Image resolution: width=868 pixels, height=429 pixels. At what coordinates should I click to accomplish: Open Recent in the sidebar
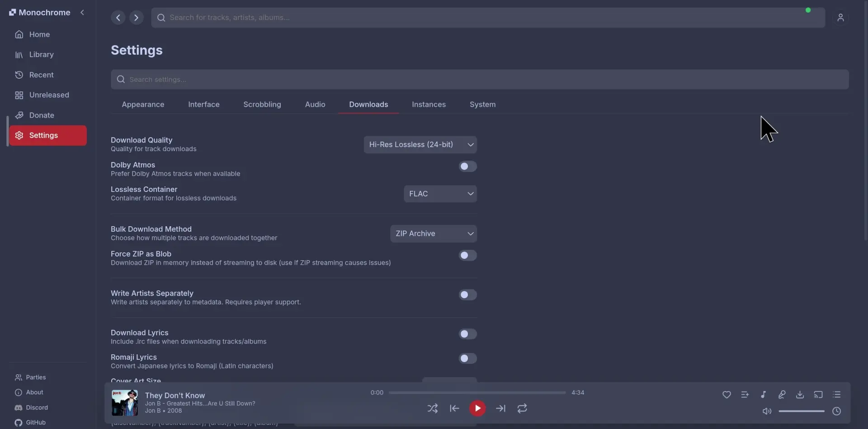[x=47, y=75]
